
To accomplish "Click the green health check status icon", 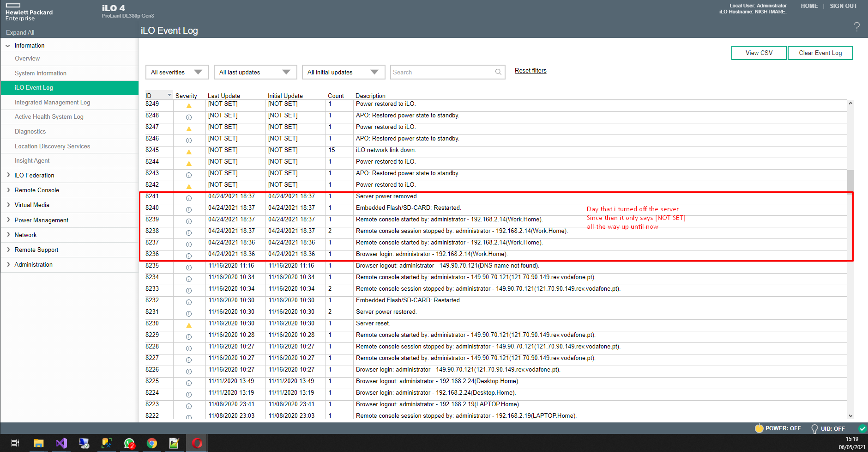I will click(x=862, y=428).
